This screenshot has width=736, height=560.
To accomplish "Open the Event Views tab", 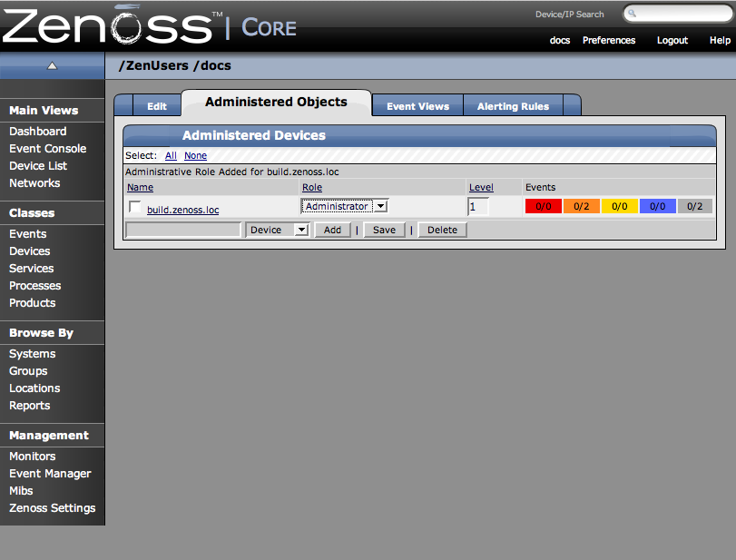I will click(417, 106).
